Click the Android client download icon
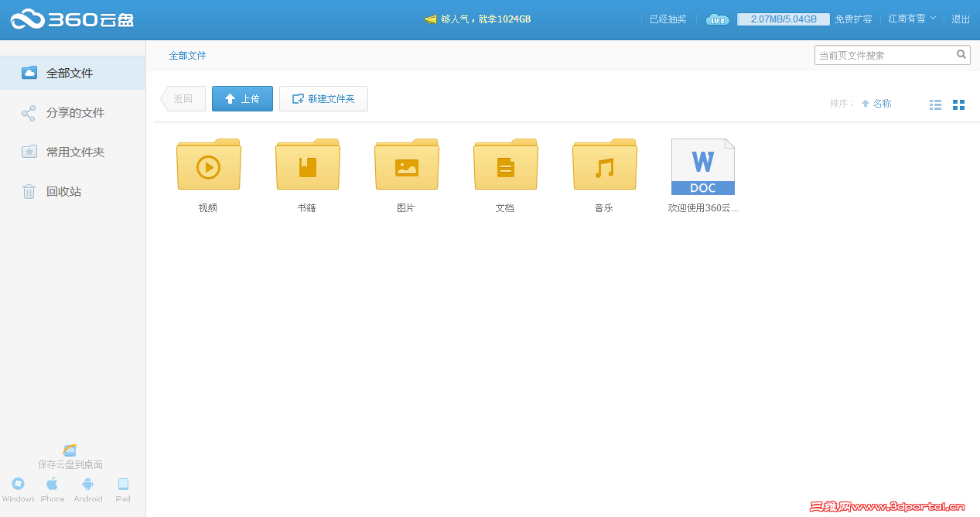The image size is (980, 517). pos(87,484)
